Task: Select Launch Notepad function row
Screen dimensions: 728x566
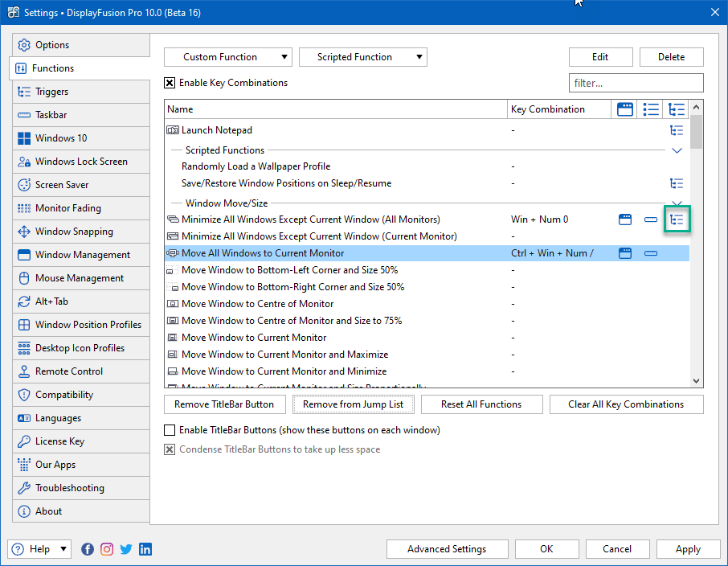Action: [x=427, y=130]
